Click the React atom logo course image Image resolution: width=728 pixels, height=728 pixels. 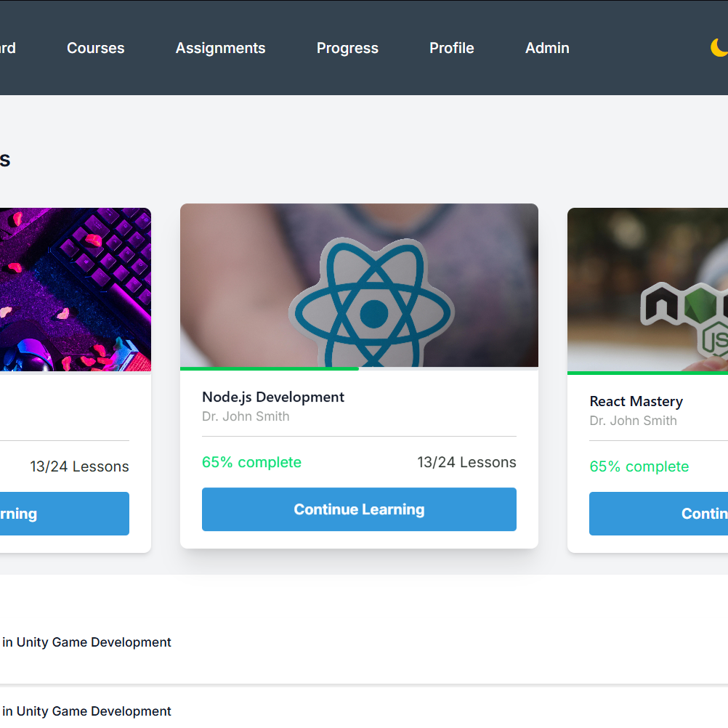(359, 285)
